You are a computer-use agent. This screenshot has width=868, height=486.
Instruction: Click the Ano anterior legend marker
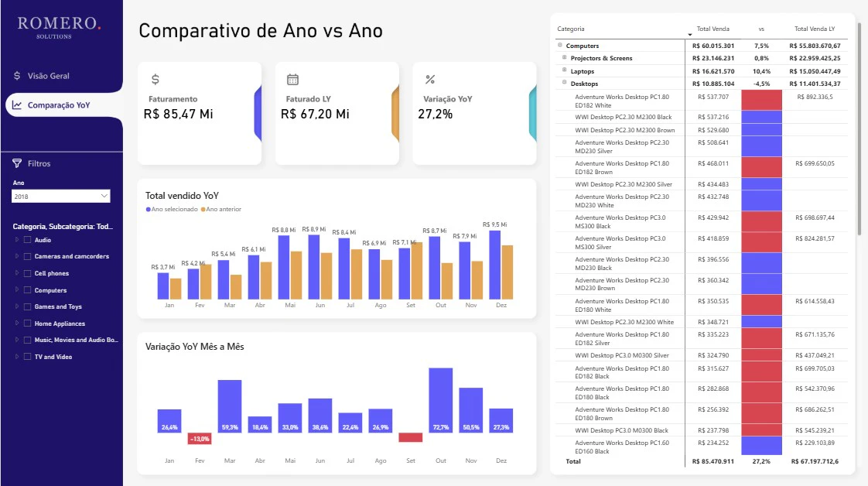tap(203, 209)
